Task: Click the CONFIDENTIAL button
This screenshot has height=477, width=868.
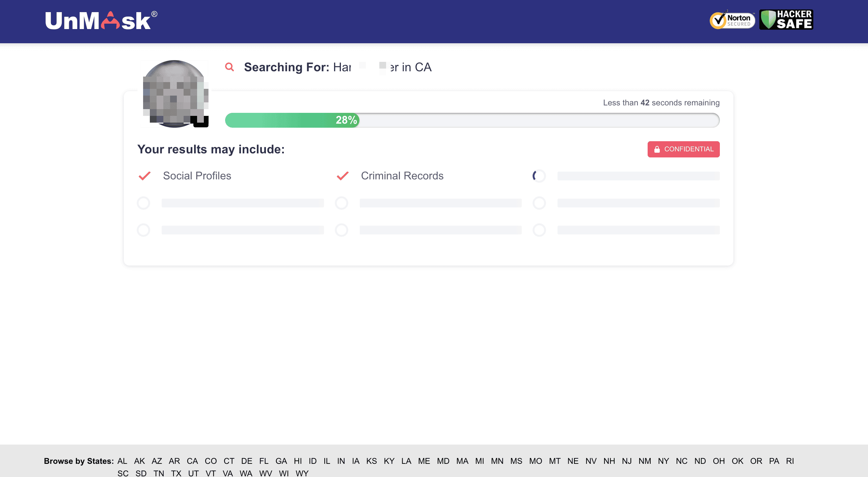Action: (683, 149)
